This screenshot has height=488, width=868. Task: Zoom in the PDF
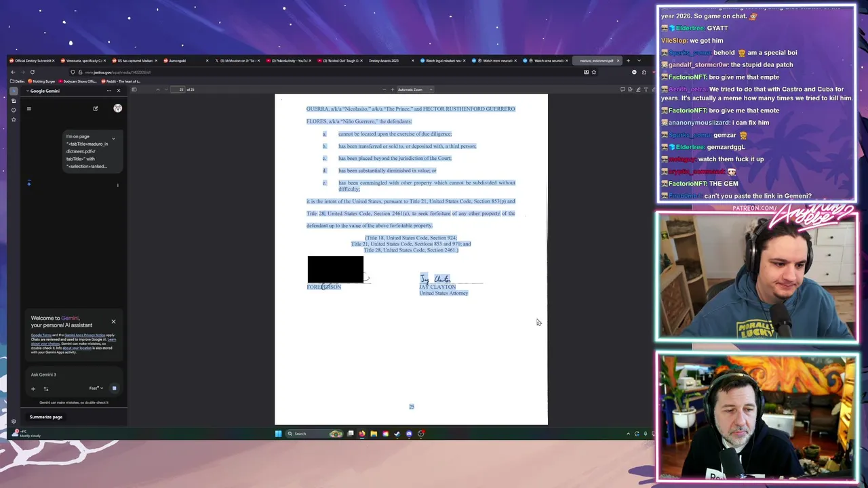392,89
